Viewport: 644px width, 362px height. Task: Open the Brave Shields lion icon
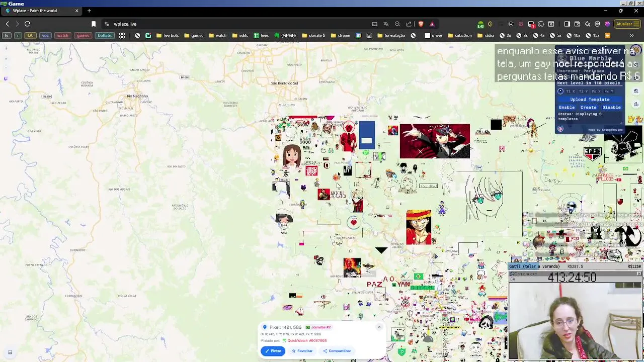pos(421,24)
